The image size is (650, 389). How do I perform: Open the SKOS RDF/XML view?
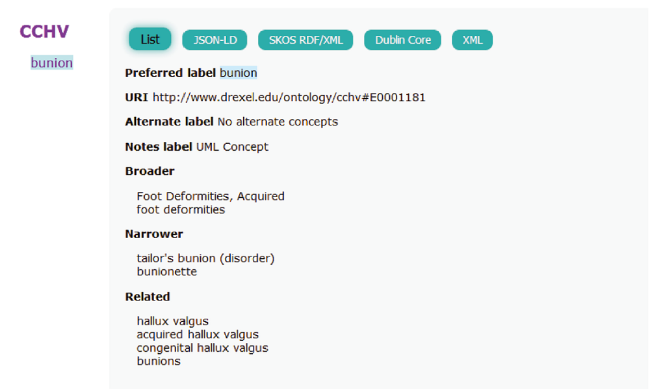(306, 40)
